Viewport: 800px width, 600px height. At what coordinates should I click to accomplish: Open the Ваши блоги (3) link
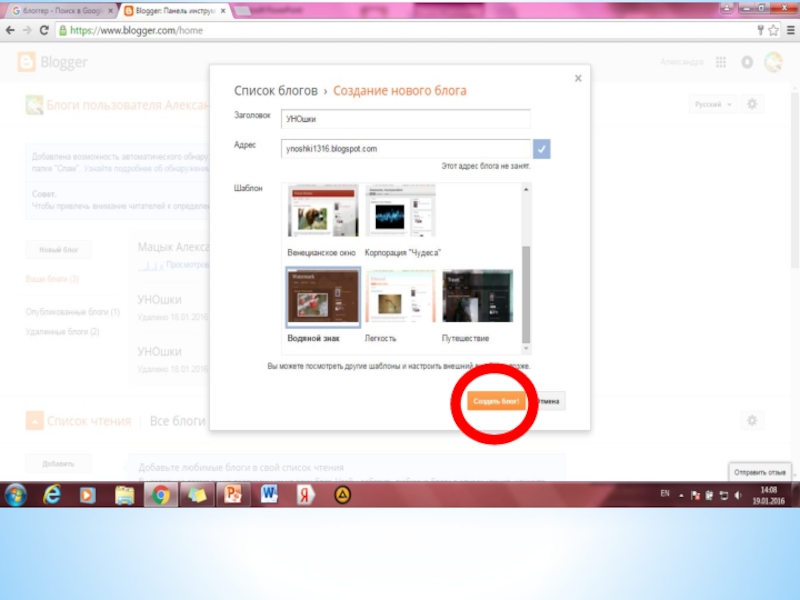pos(52,279)
